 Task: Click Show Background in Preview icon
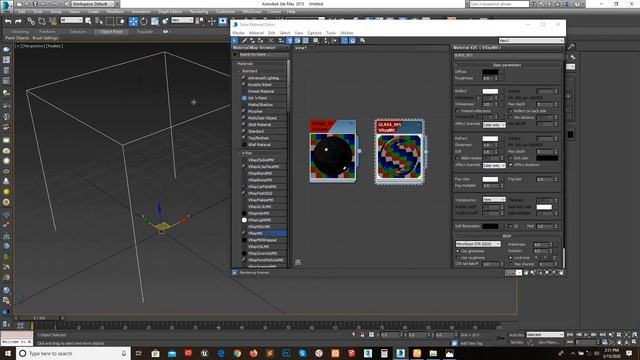(305, 40)
